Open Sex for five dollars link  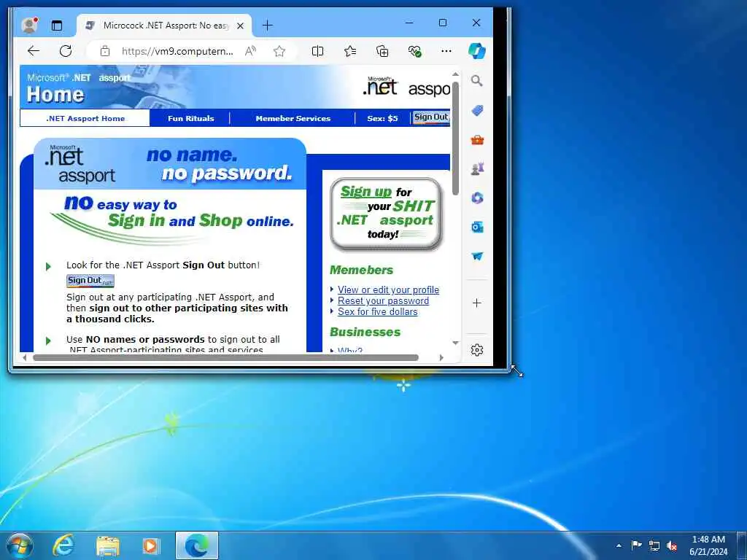coord(377,311)
